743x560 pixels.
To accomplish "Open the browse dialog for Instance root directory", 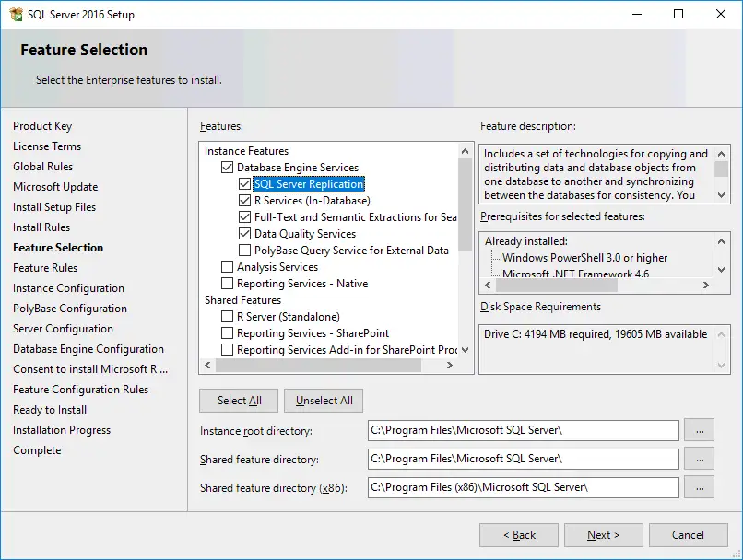I will (x=700, y=430).
